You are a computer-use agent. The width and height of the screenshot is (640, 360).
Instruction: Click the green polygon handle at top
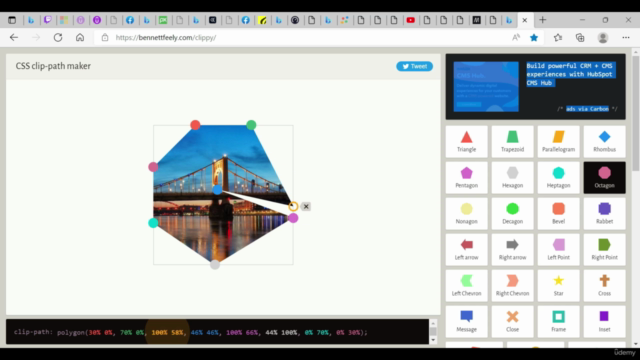click(251, 125)
